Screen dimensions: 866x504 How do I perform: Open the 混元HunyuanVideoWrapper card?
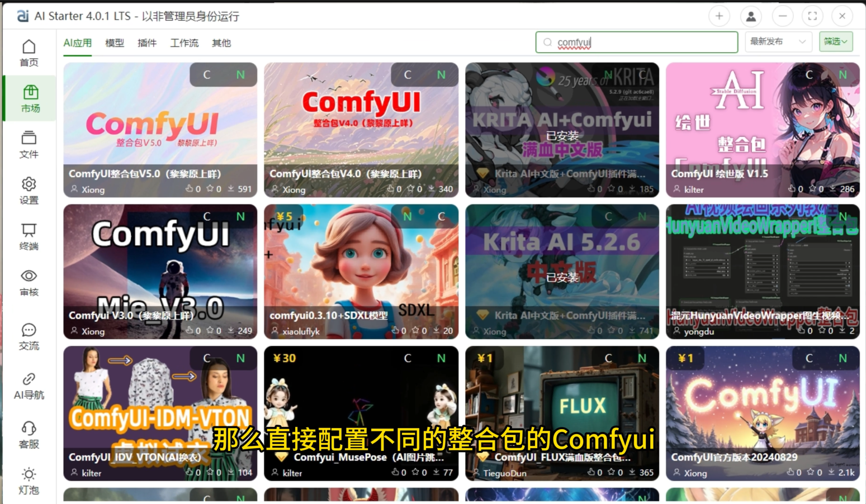click(763, 272)
